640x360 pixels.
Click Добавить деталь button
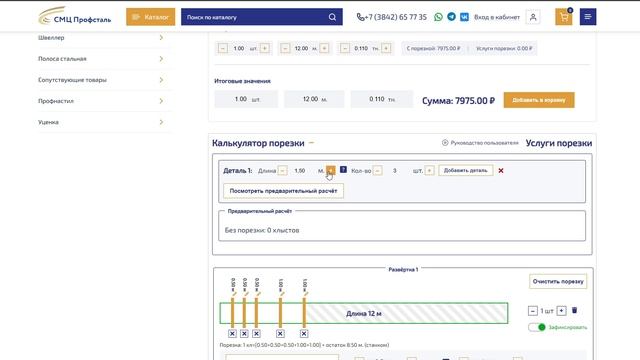coord(466,170)
